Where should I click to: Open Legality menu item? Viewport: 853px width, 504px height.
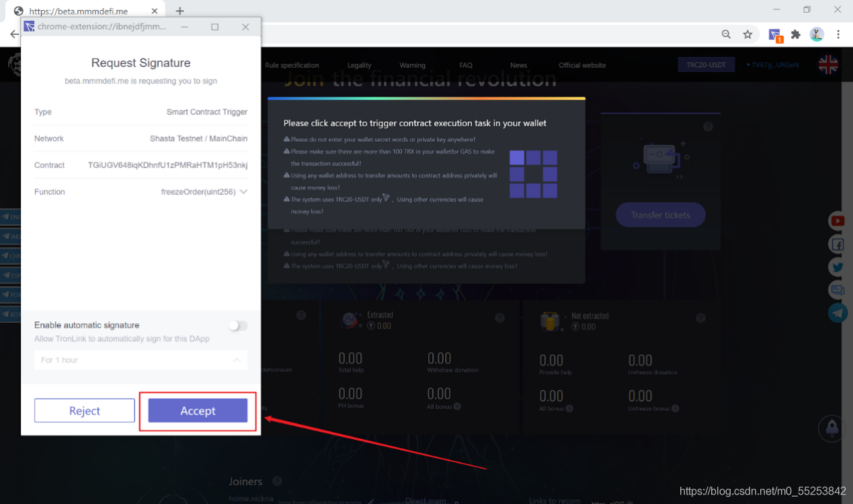coord(359,65)
